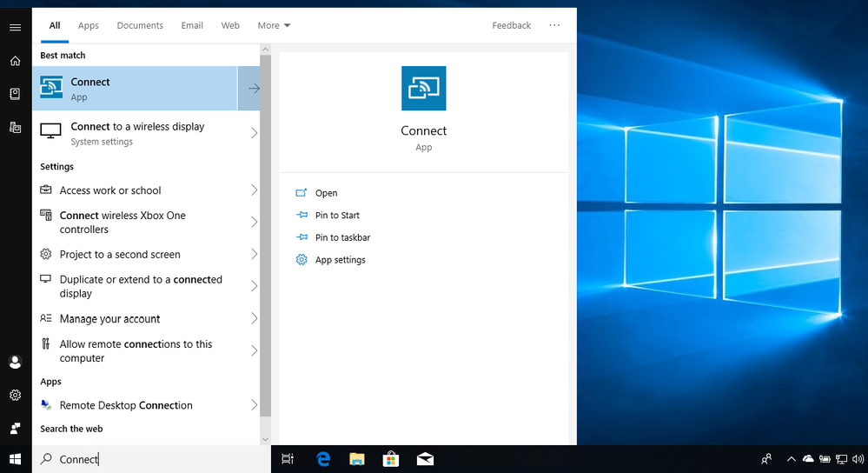The image size is (868, 473).
Task: Click the search box containing Connect
Action: coord(151,459)
